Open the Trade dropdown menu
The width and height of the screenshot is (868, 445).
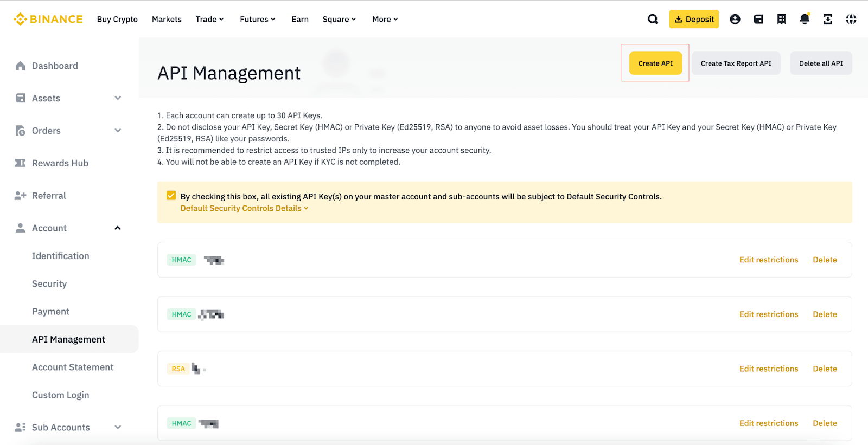pyautogui.click(x=210, y=20)
